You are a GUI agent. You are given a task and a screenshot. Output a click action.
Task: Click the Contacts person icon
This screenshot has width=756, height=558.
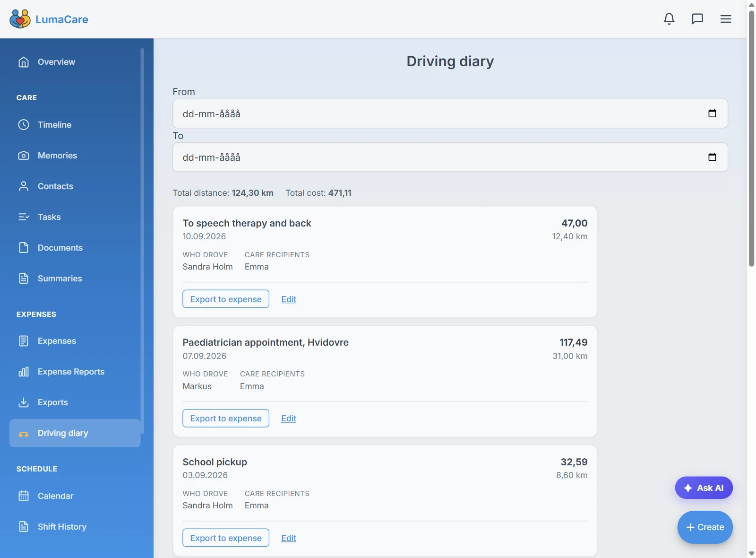click(x=24, y=186)
